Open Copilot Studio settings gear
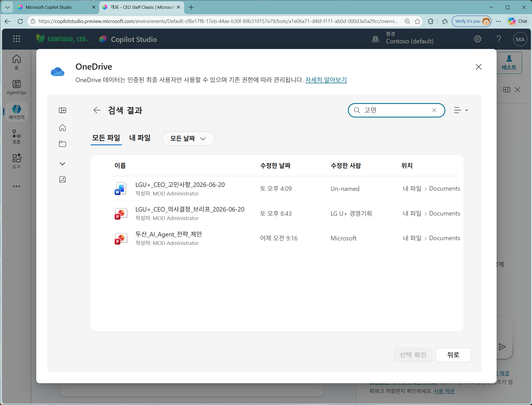The width and height of the screenshot is (532, 405). point(478,39)
